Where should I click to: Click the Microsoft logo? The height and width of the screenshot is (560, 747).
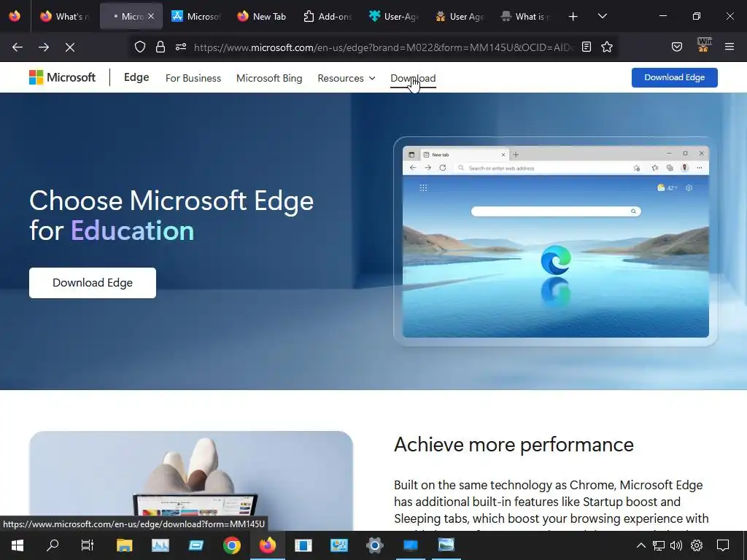tap(63, 77)
